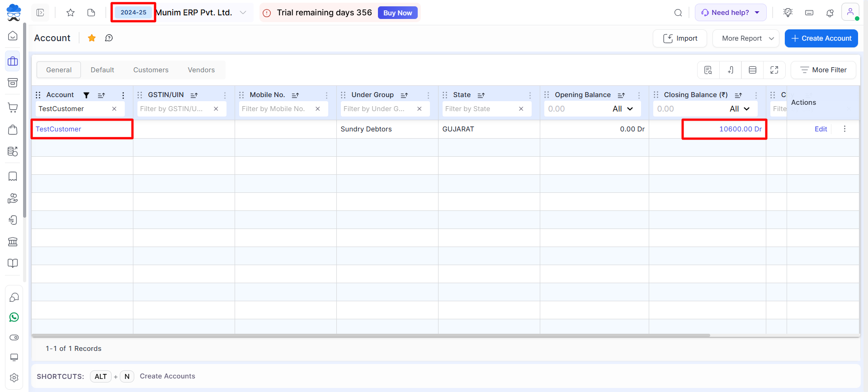Viewport: 868px width, 392px height.
Task: Toggle sorting on the State column
Action: (x=481, y=95)
